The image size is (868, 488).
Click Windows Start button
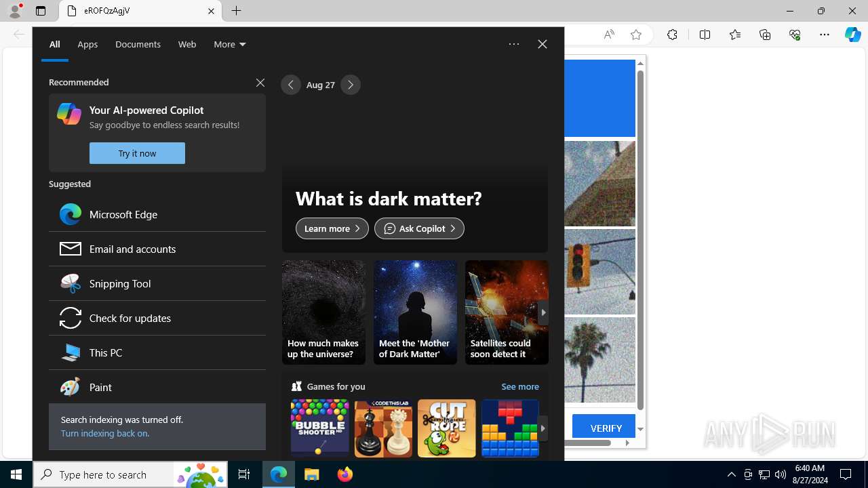pos(16,474)
